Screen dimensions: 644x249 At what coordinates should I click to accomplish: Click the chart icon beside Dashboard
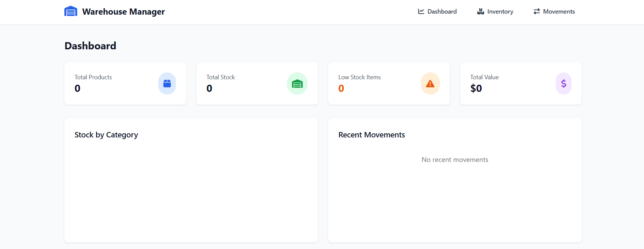click(421, 12)
